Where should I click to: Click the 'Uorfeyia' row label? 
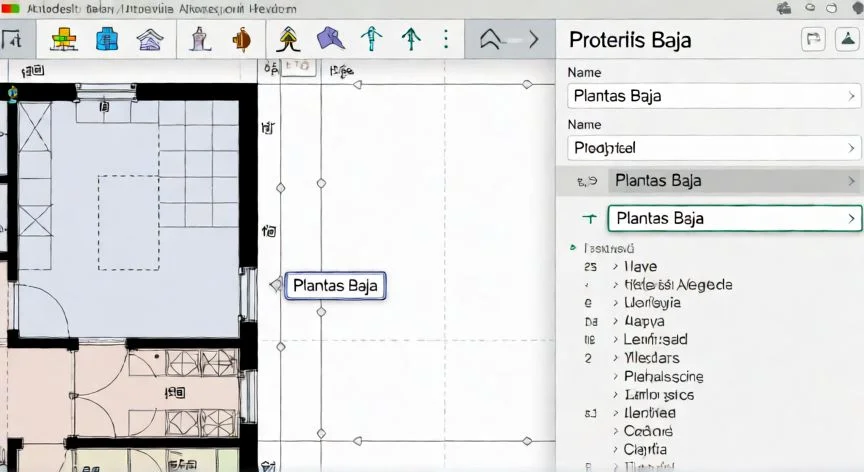[x=652, y=303]
